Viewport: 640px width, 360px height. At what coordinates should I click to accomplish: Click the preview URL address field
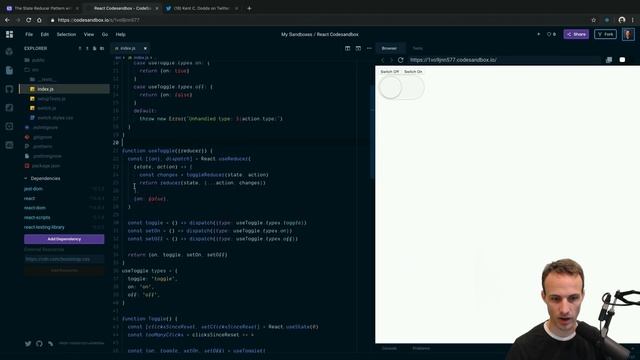click(x=504, y=60)
